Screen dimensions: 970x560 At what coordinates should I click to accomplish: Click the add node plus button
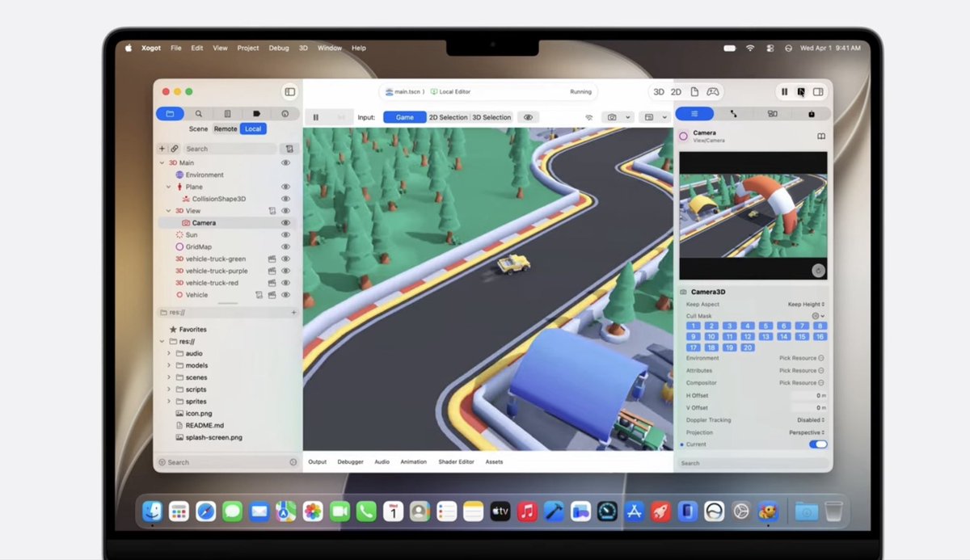click(162, 149)
